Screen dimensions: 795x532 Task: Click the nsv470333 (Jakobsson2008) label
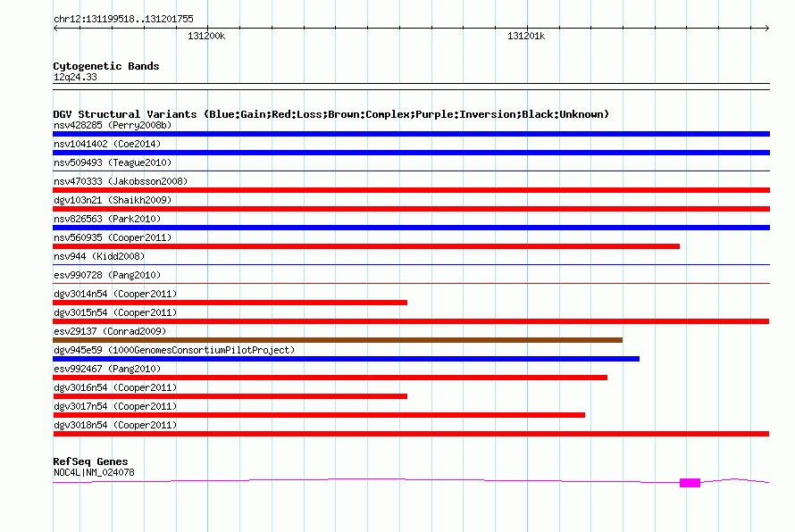tap(121, 181)
